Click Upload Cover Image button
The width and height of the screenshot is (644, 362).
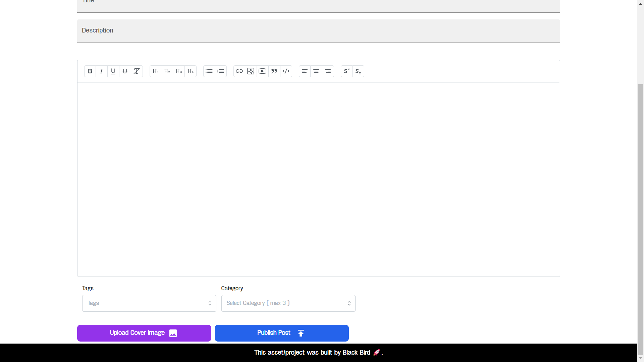[x=144, y=333]
